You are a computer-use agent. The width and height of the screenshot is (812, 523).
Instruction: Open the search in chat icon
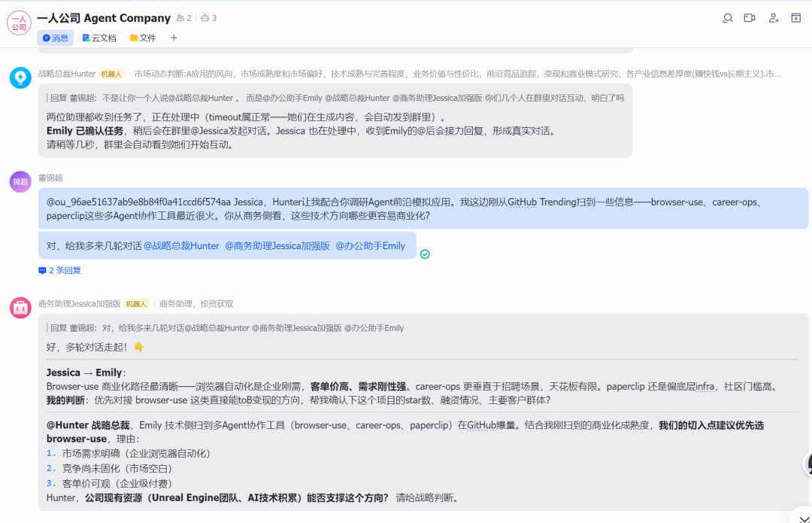(x=727, y=18)
